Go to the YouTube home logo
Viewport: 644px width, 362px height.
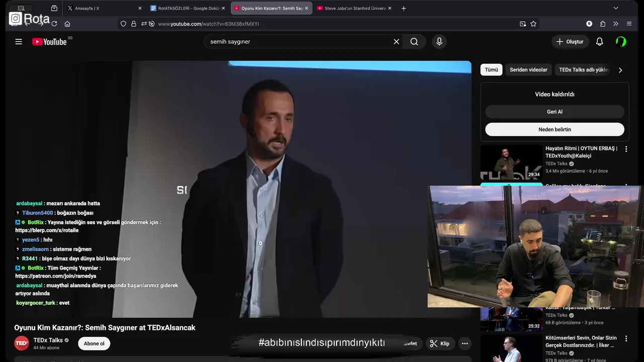[49, 42]
